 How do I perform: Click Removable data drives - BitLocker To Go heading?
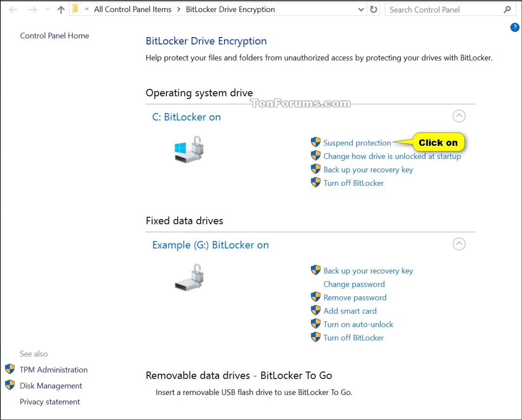pyautogui.click(x=239, y=376)
